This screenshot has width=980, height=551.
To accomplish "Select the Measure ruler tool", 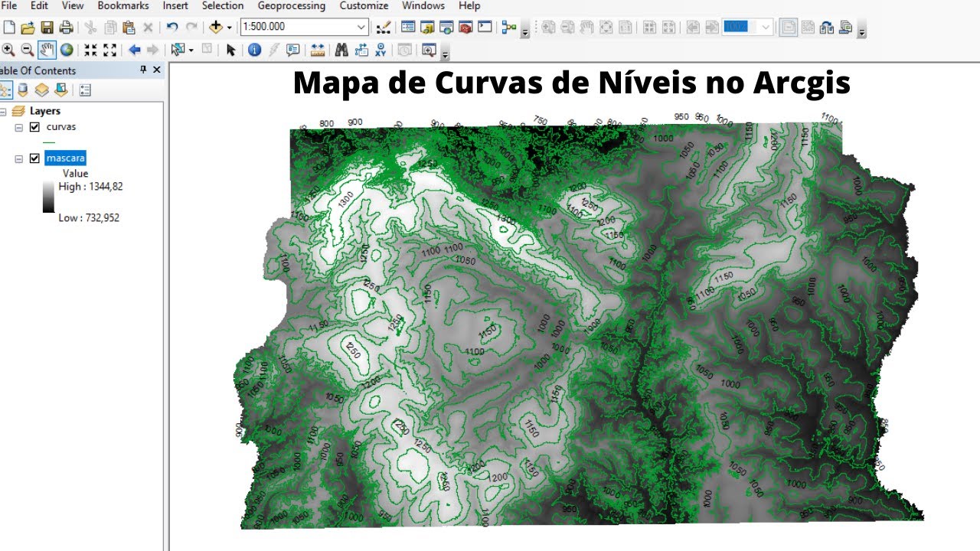I will point(317,50).
